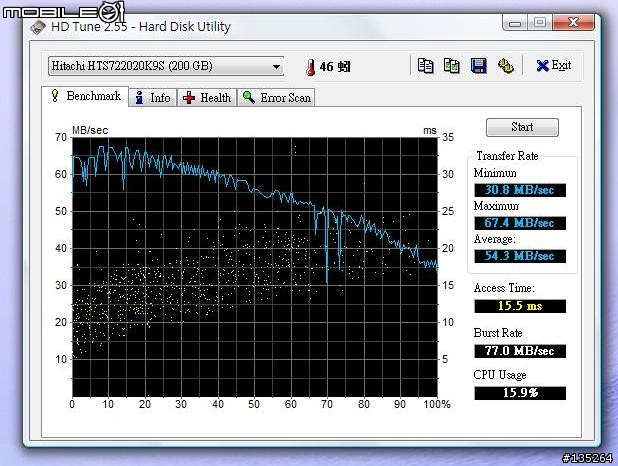Click the red cross Health icon
This screenshot has height=466, width=618.
189,98
